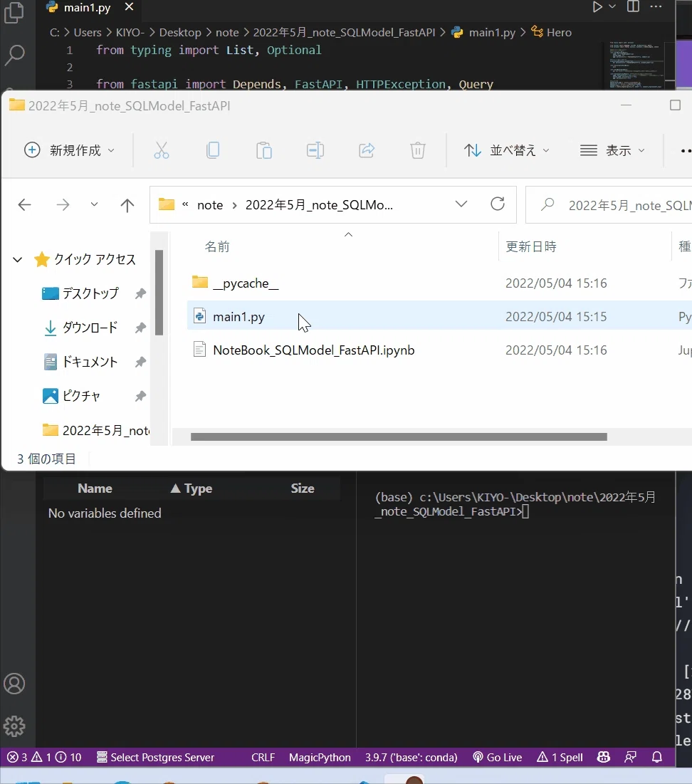The image size is (692, 784).
Task: Run Python file play button
Action: pos(597,7)
